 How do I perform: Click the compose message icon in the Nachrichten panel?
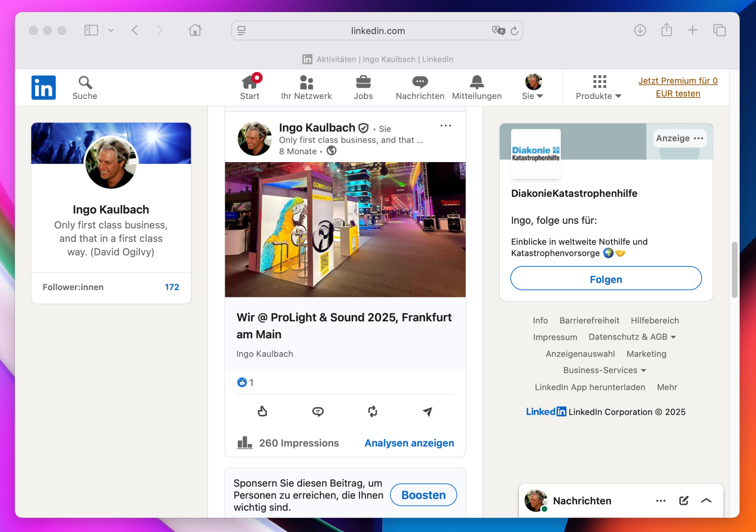683,501
